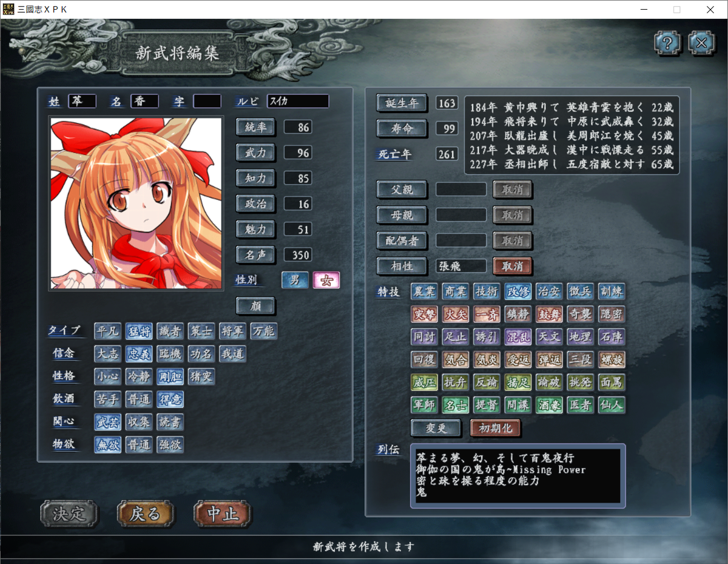This screenshot has height=564, width=728.
Task: Set drinking to 苦手
Action: coord(107,399)
